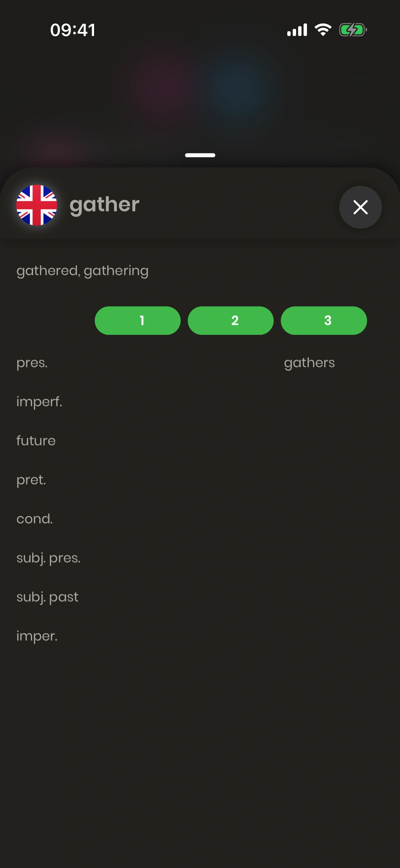Tap the "gathered, gathering" forms text
The height and width of the screenshot is (868, 400).
tap(83, 271)
